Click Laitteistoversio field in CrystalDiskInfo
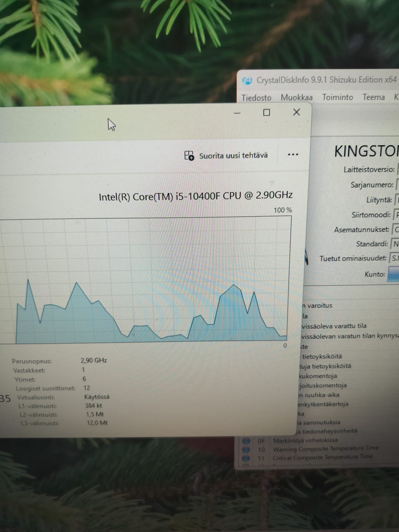Image resolution: width=399 pixels, height=532 pixels. pyautogui.click(x=398, y=169)
